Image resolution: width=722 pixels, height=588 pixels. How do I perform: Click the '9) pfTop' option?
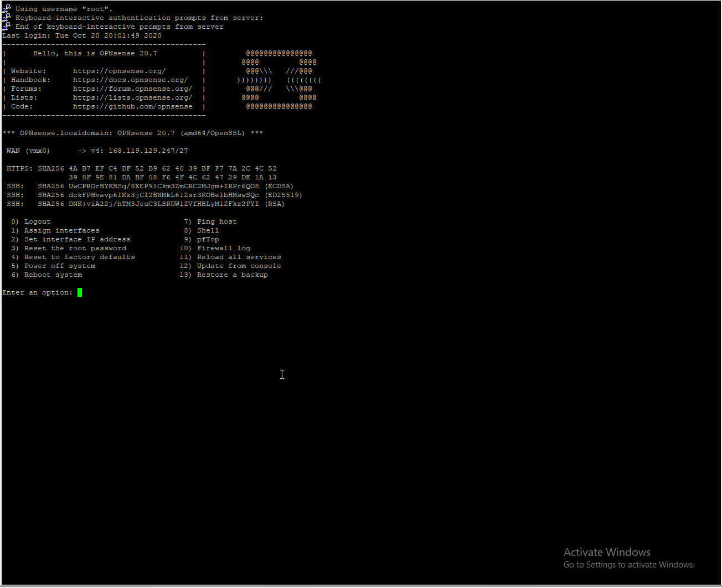click(202, 239)
